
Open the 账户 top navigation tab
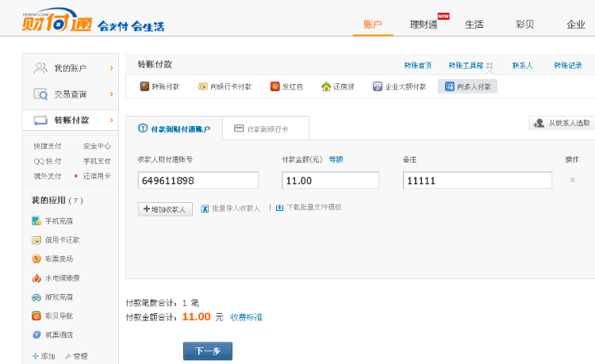point(373,25)
